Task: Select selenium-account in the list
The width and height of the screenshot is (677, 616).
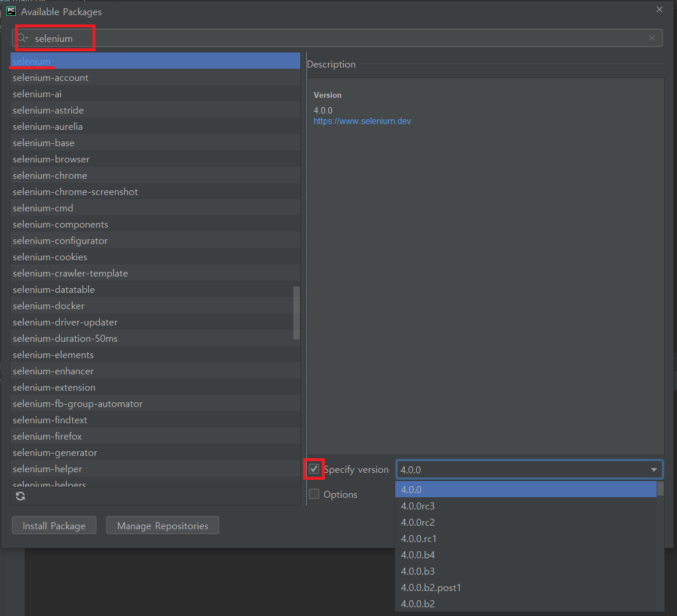Action: pos(155,77)
